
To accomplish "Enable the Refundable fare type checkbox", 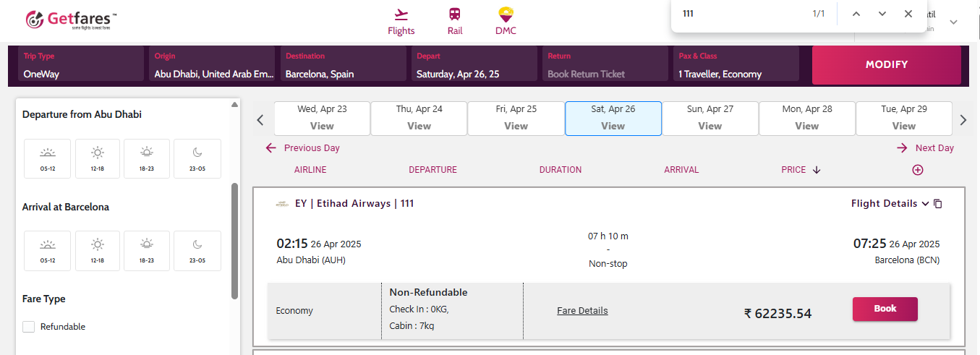I will [29, 327].
